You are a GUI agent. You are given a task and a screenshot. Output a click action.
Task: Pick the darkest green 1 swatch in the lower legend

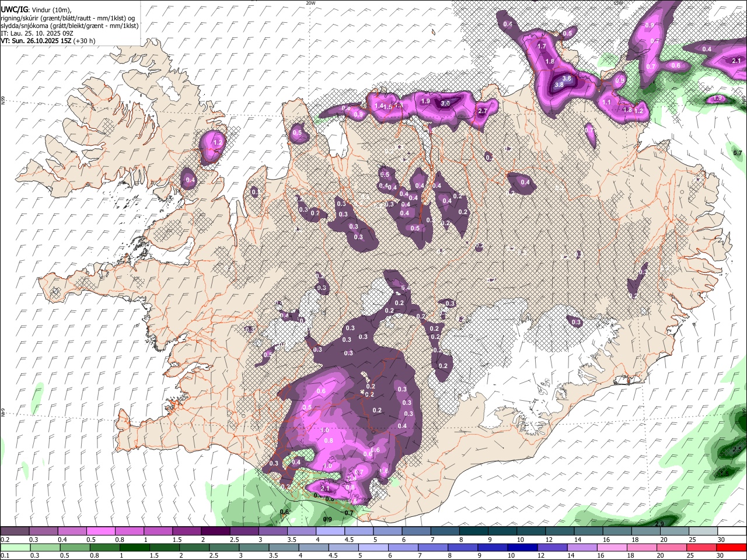tap(136, 547)
